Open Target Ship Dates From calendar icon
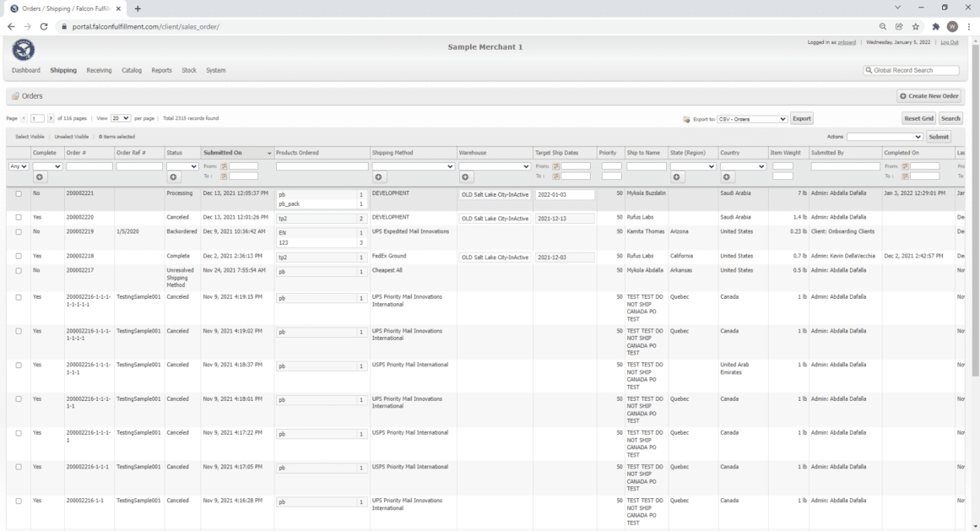 coord(555,167)
